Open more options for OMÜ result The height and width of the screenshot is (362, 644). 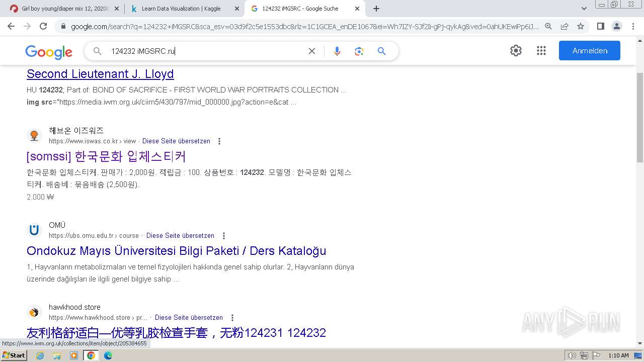[x=224, y=236]
